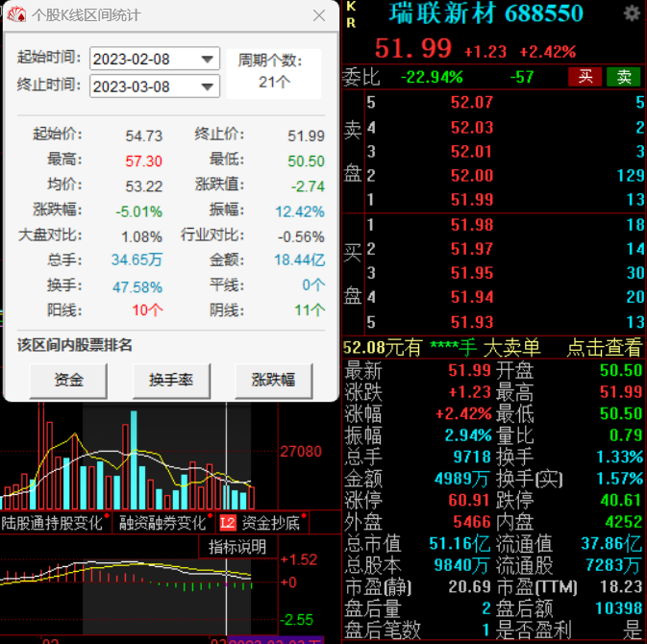Click the K marker left of the stock name
This screenshot has width=647, height=644.
pos(351,7)
